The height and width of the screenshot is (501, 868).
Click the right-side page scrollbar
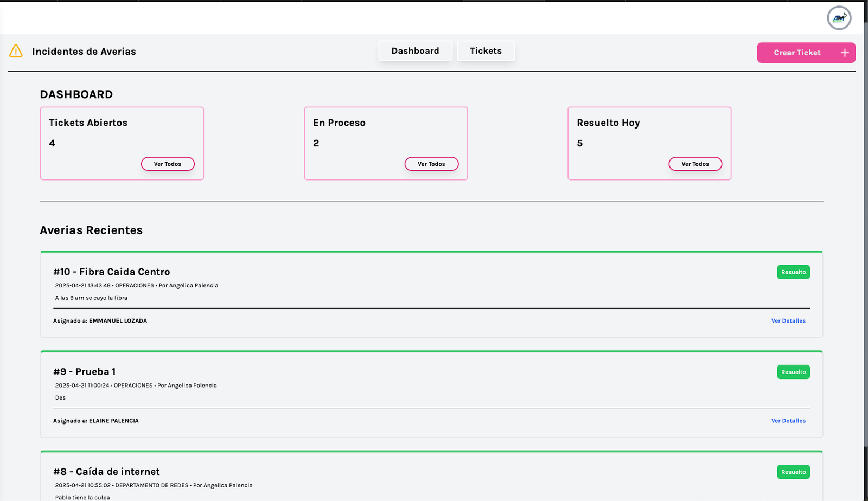point(865,249)
